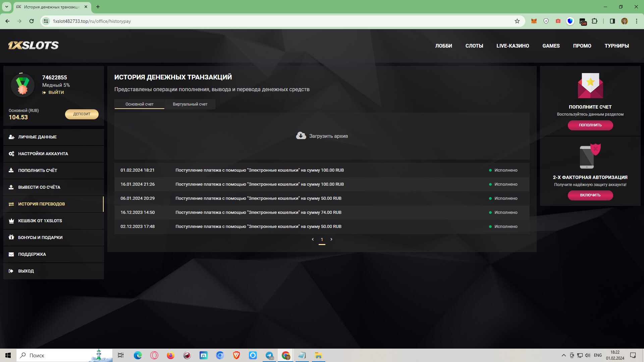Go to next page arrow
This screenshot has width=644, height=362.
331,239
